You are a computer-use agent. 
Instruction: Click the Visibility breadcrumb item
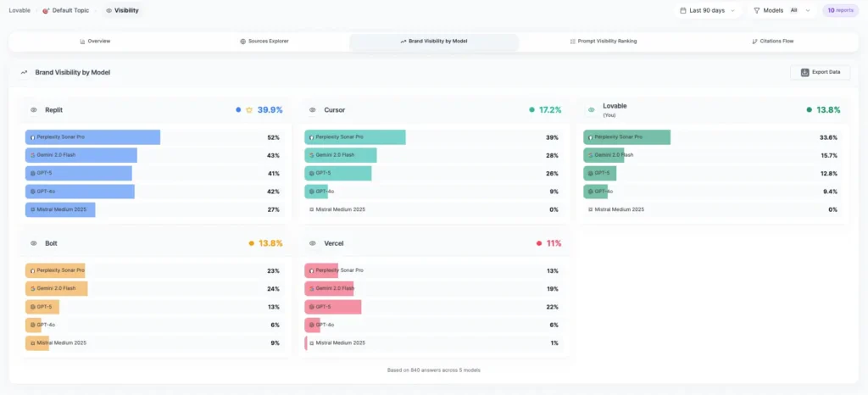point(122,10)
